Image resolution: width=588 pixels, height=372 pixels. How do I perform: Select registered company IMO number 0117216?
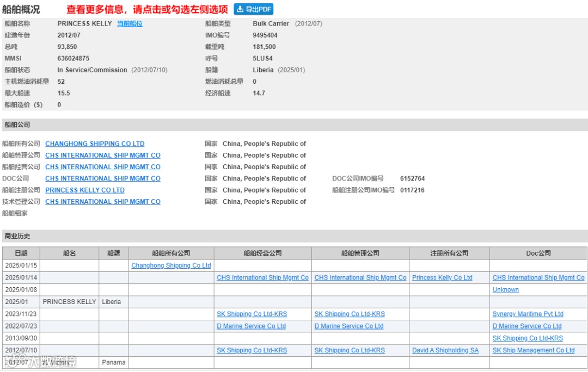[413, 190]
